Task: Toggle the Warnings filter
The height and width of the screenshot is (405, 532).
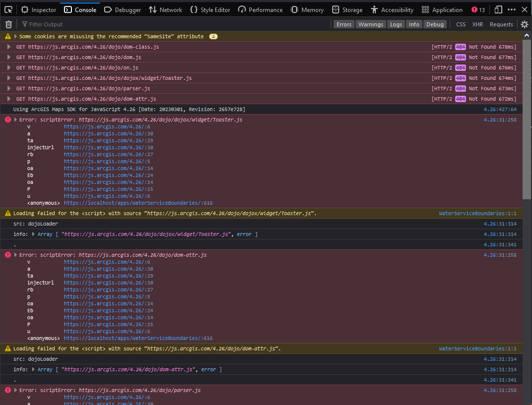Action: click(371, 24)
